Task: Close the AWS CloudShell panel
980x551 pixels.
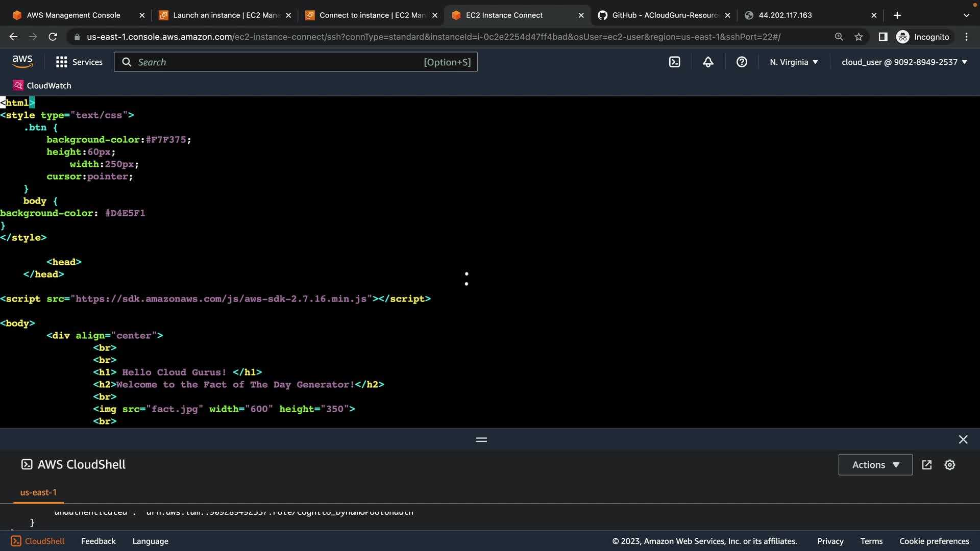Action: pyautogui.click(x=963, y=439)
